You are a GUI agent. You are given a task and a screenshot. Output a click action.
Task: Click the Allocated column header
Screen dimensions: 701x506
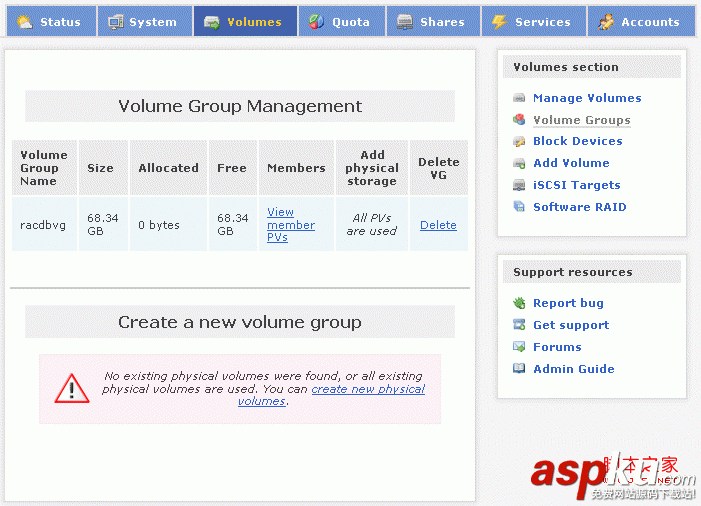pos(168,168)
